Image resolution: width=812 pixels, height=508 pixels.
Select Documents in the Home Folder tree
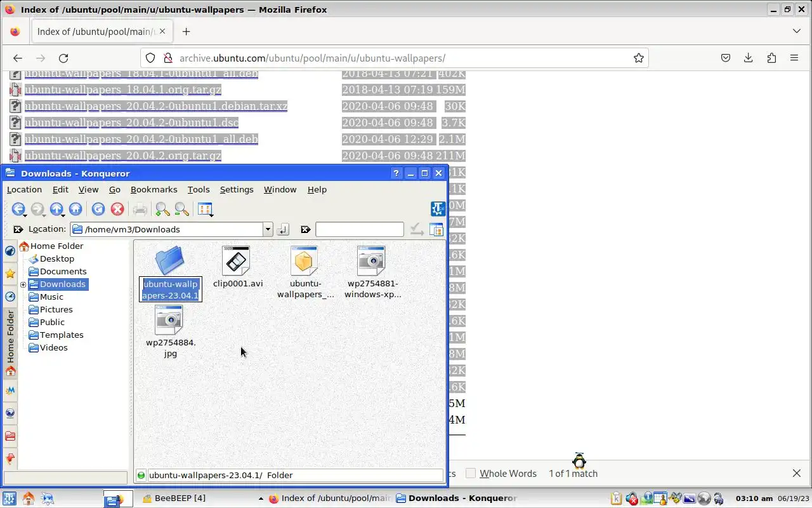tap(63, 271)
